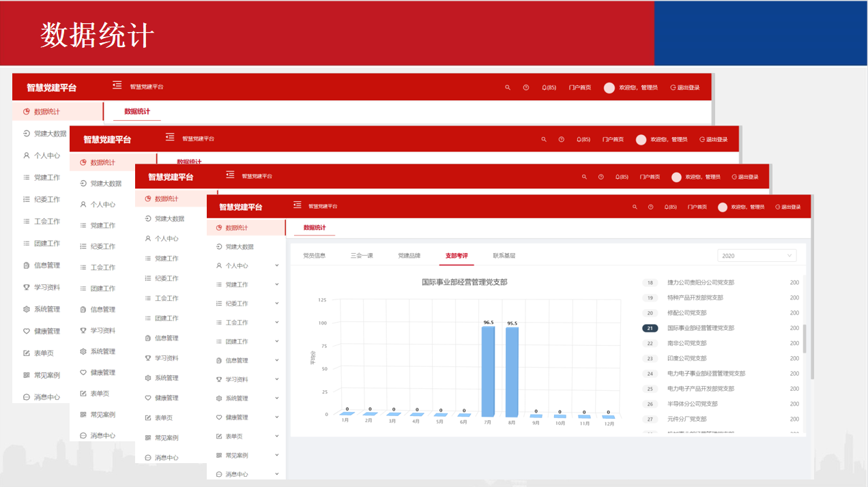
Task: Click the 健康管理 heart icon in the frontmost sidebar
Action: point(219,417)
